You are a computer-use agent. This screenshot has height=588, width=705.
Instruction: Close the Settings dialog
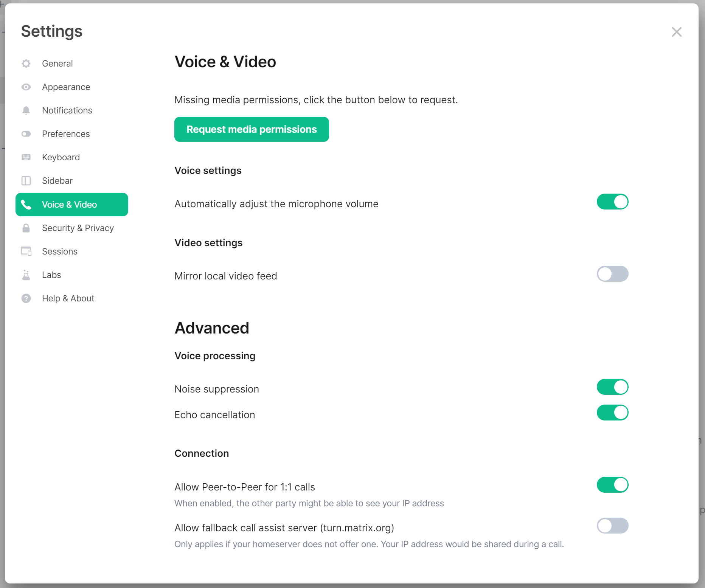[x=677, y=32]
